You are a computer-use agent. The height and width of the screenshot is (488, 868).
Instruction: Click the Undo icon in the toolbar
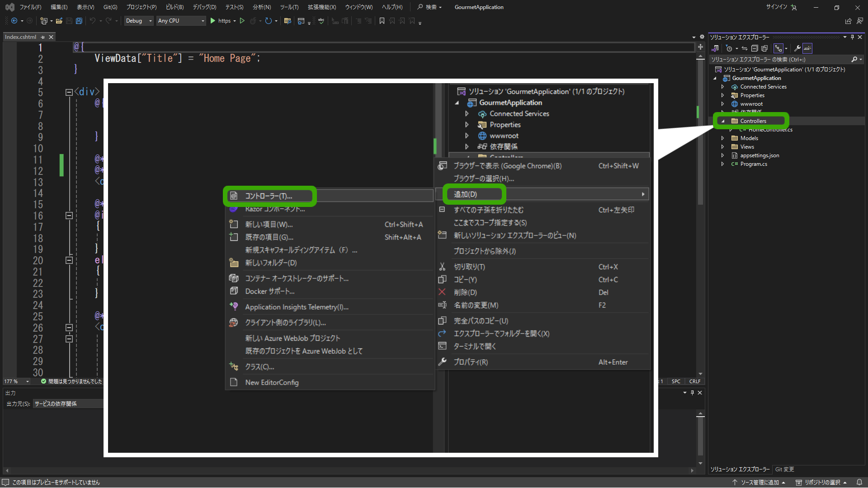tap(93, 21)
